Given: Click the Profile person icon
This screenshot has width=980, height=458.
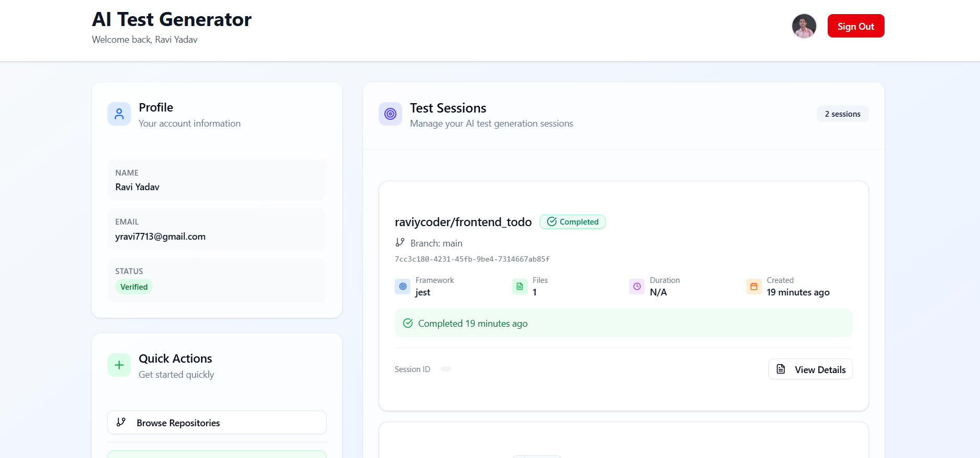Looking at the screenshot, I should tap(119, 114).
